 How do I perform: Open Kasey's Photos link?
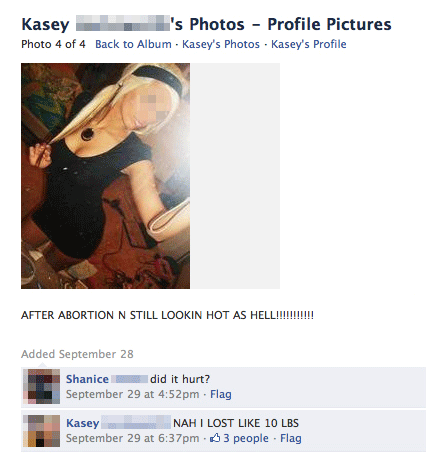(x=221, y=44)
